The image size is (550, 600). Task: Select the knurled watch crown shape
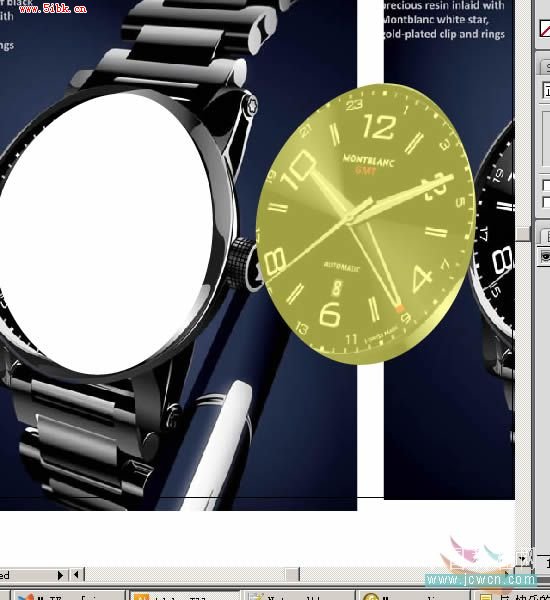coord(240,262)
